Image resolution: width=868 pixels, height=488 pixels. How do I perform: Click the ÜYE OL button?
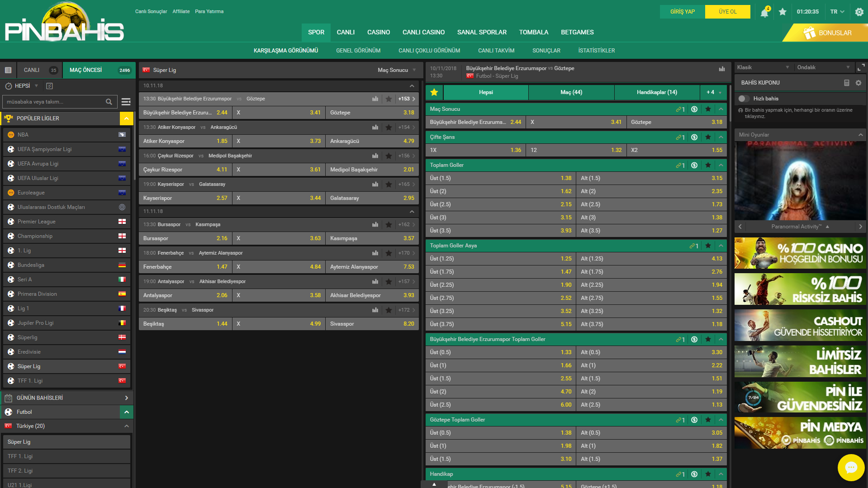727,12
